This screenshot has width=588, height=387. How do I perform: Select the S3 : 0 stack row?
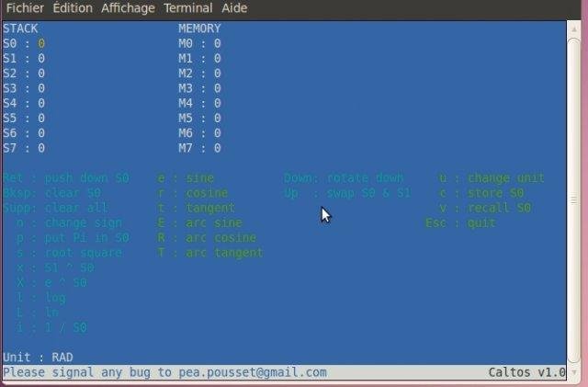pyautogui.click(x=24, y=88)
